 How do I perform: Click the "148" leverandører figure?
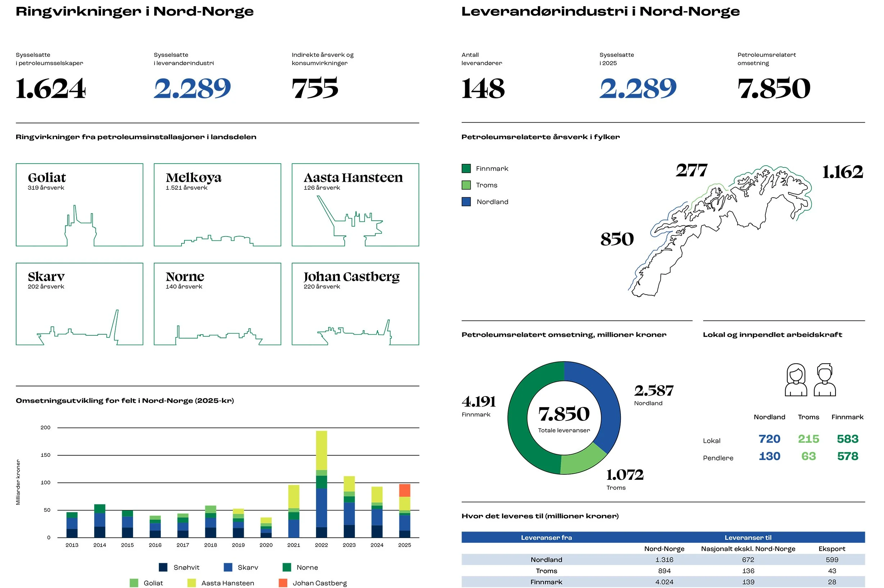tap(483, 88)
